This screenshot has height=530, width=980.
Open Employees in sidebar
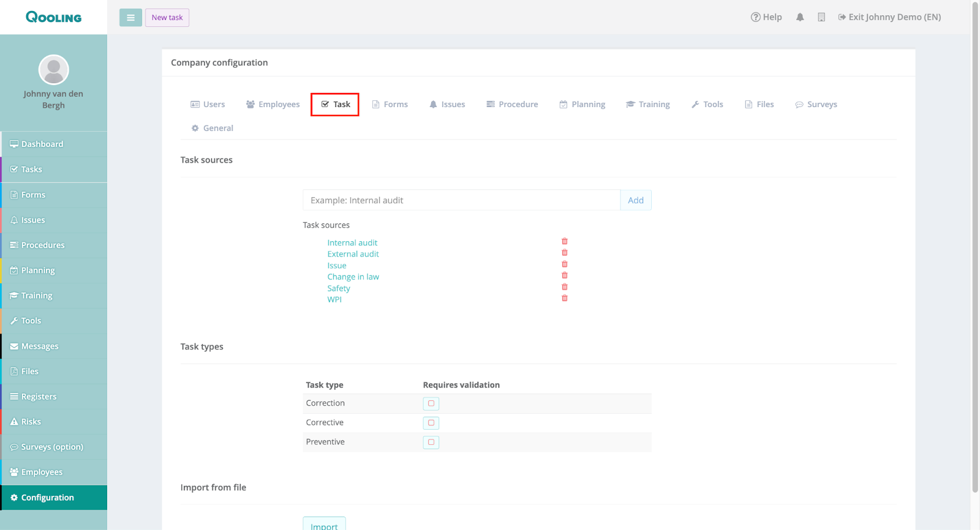[54, 472]
